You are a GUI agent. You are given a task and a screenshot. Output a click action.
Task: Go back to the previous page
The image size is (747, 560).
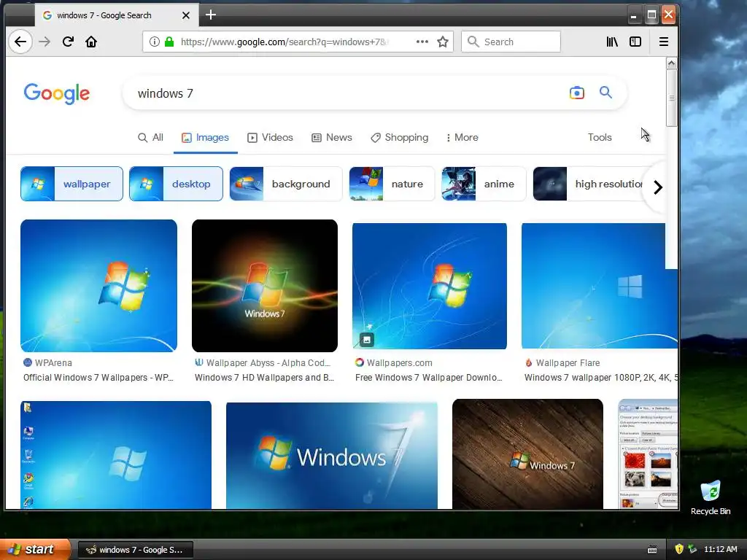click(20, 42)
